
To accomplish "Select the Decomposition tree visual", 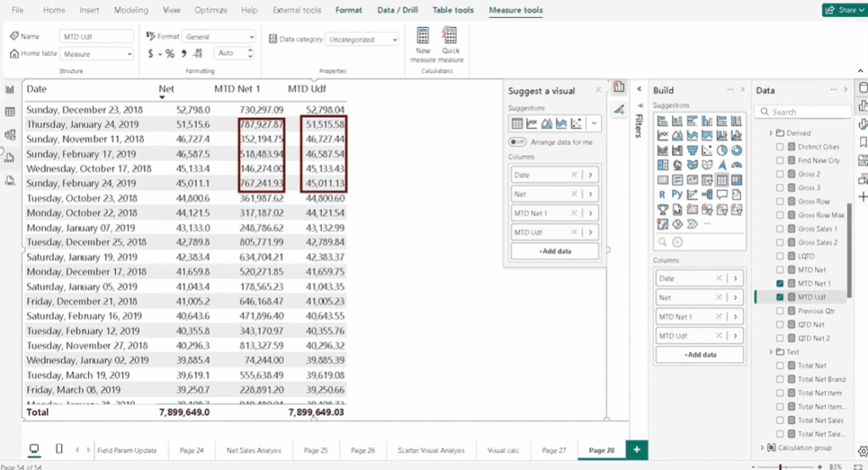I will (707, 194).
